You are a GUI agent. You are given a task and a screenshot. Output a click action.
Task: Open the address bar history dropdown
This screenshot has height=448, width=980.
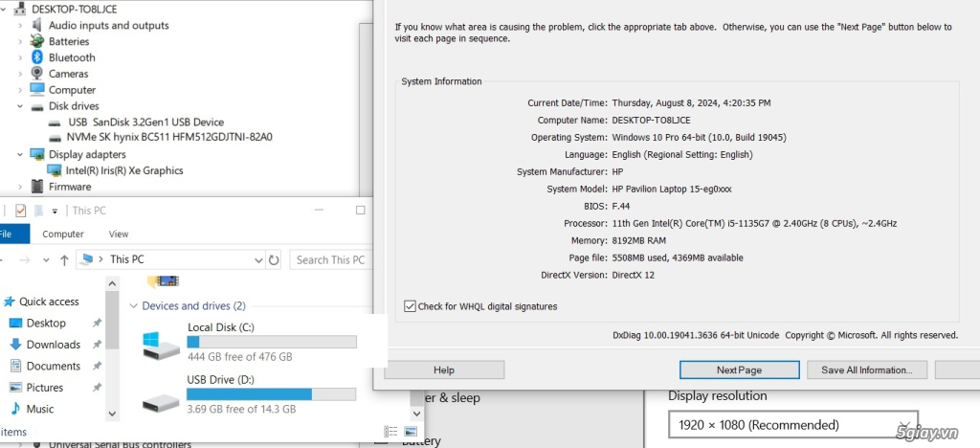[x=258, y=260]
